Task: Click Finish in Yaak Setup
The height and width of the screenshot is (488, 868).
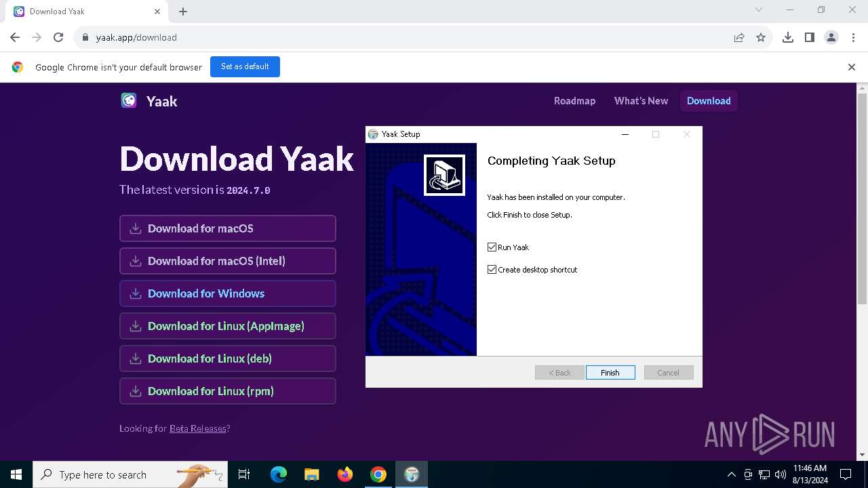Action: tap(610, 373)
